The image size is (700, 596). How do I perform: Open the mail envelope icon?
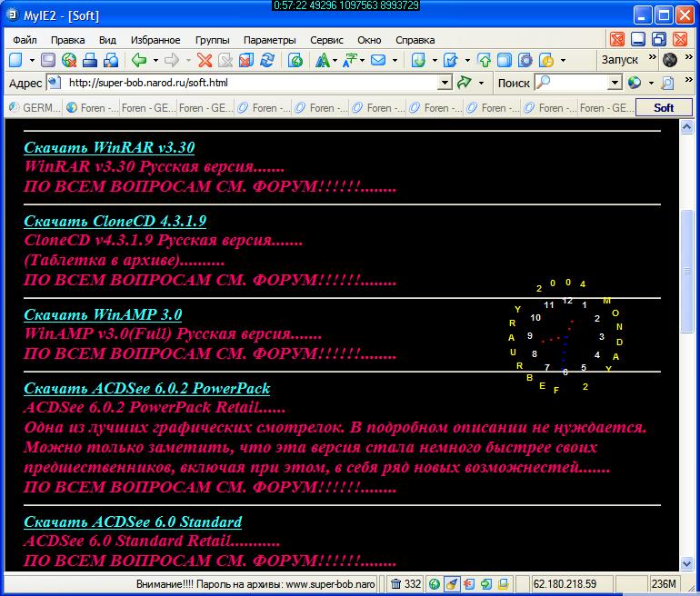click(x=378, y=60)
